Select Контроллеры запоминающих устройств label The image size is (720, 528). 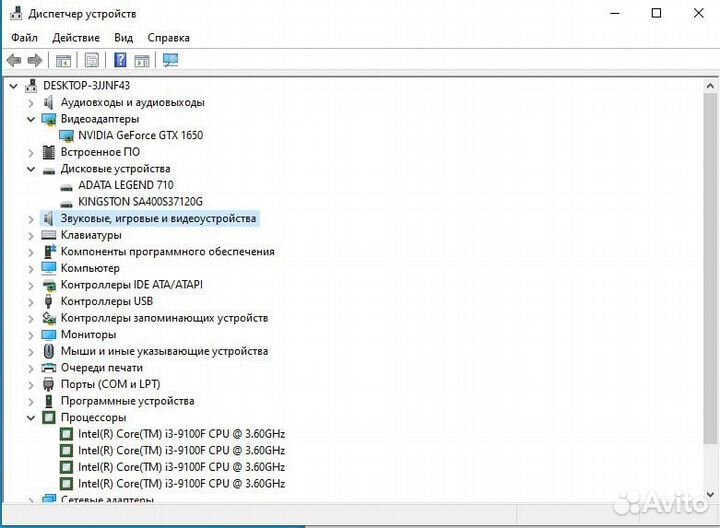(x=164, y=318)
